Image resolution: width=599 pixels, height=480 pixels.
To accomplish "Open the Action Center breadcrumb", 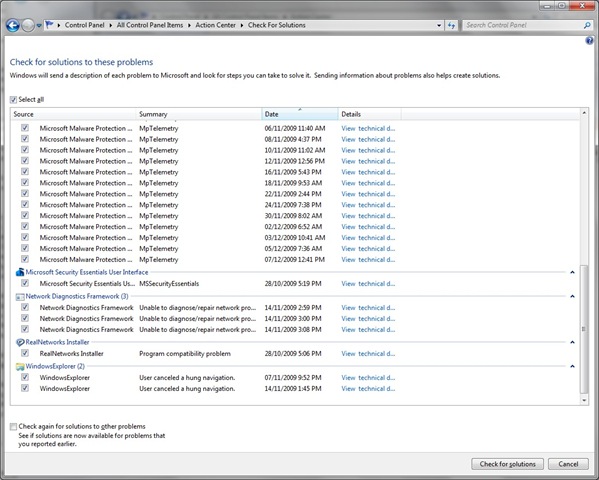I will click(215, 25).
